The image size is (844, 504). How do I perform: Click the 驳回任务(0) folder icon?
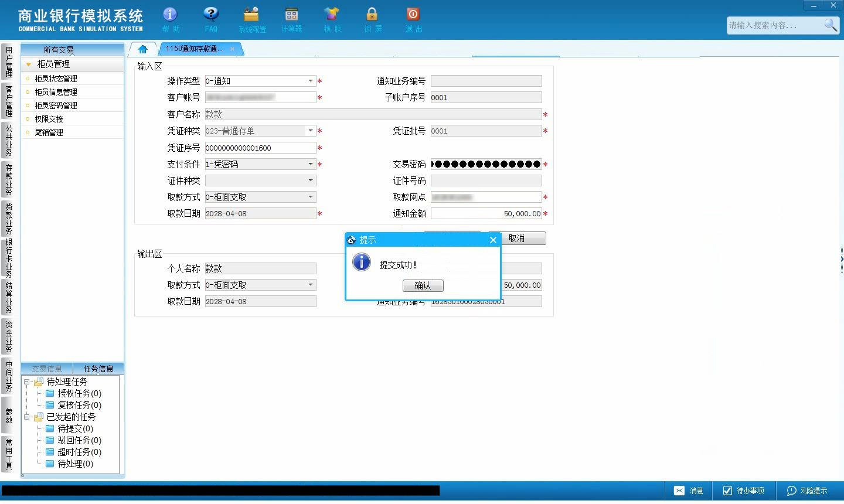(50, 440)
